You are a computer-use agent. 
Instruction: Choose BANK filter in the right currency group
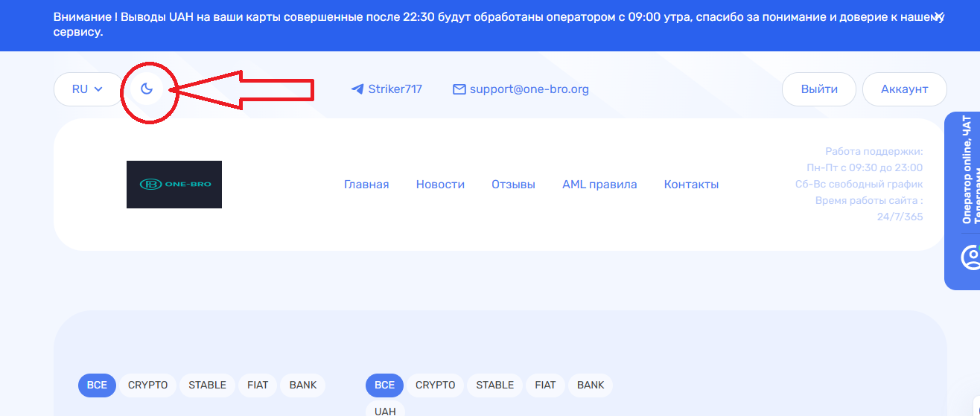pyautogui.click(x=591, y=385)
